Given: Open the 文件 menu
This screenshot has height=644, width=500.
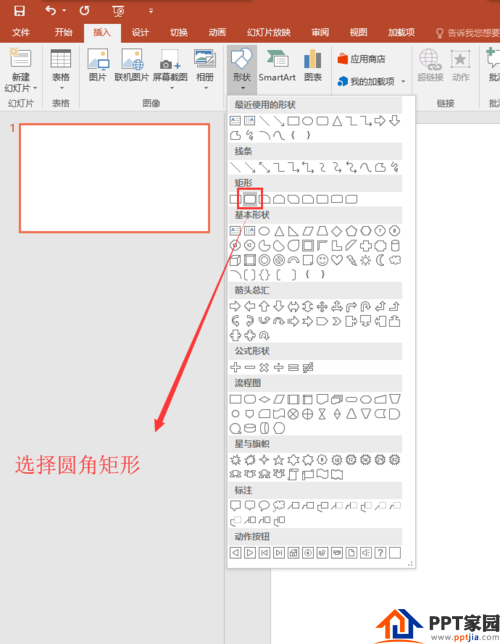Looking at the screenshot, I should (x=21, y=32).
